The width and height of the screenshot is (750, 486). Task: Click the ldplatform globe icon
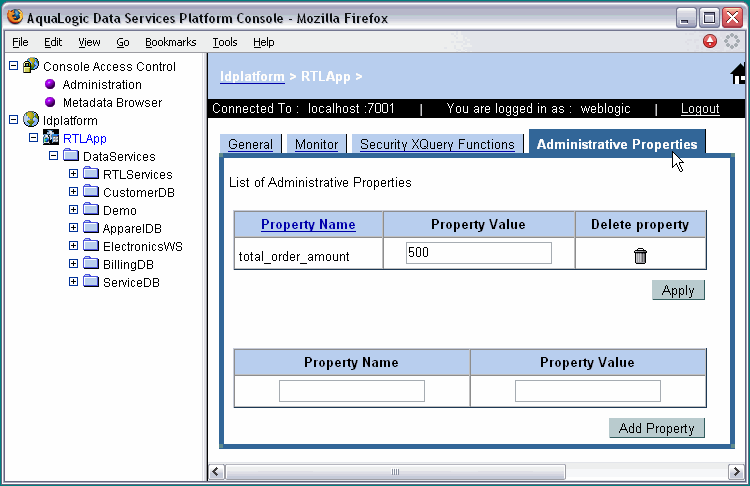31,120
